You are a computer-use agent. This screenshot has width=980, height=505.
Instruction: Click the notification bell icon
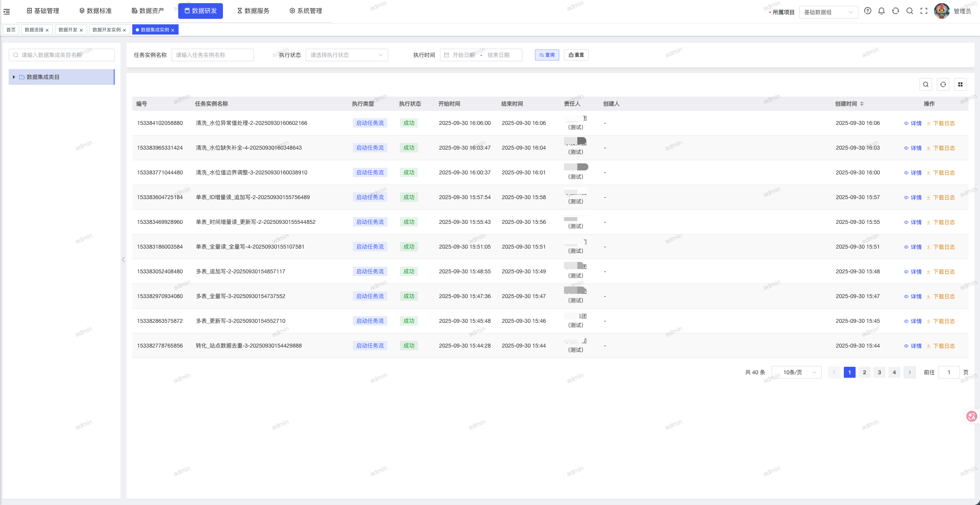click(881, 11)
